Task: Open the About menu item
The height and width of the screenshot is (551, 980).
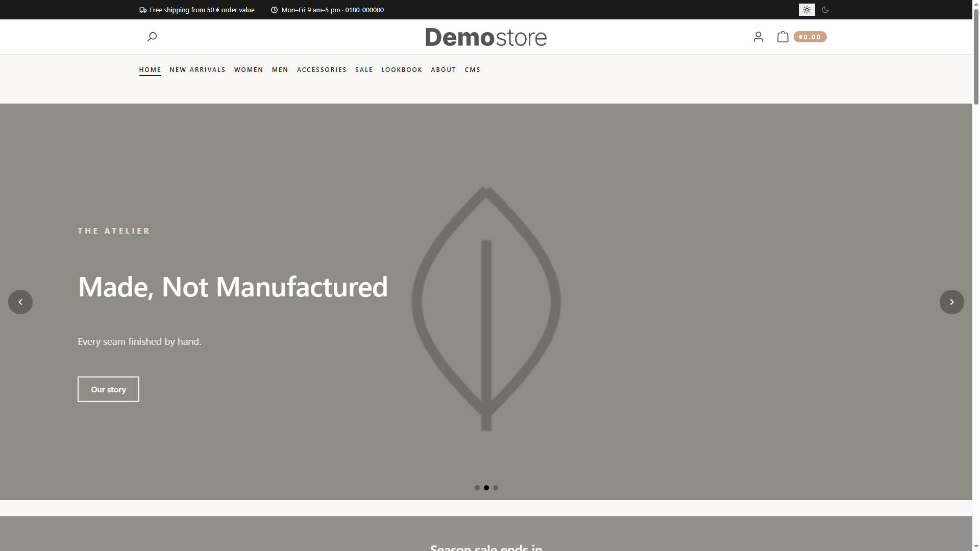Action: click(x=444, y=70)
